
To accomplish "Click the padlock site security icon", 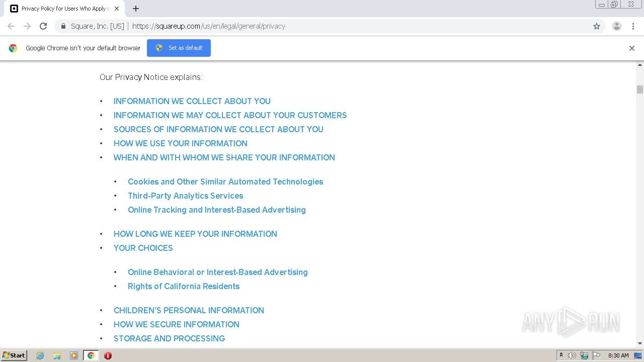I will click(x=63, y=26).
